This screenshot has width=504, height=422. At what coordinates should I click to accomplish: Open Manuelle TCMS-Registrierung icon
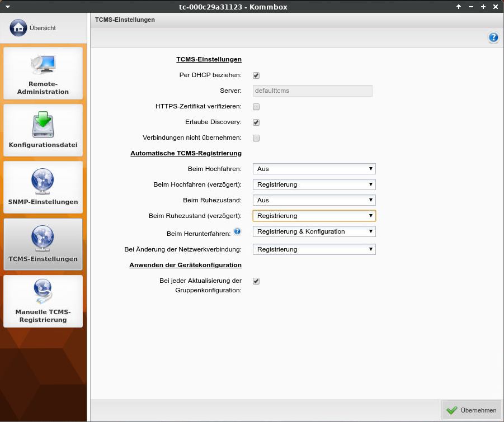pos(43,295)
